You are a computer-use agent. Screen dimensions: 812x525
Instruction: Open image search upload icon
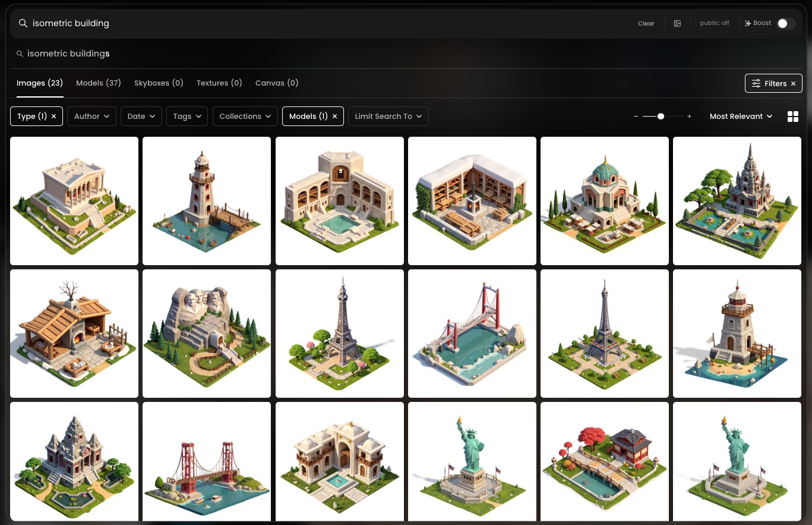click(x=677, y=24)
